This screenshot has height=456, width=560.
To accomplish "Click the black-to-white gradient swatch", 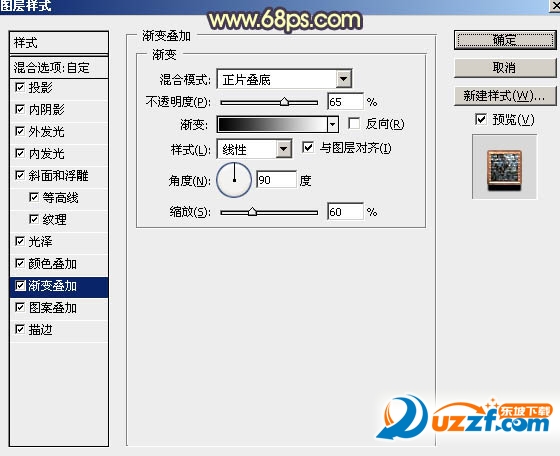I will click(272, 125).
